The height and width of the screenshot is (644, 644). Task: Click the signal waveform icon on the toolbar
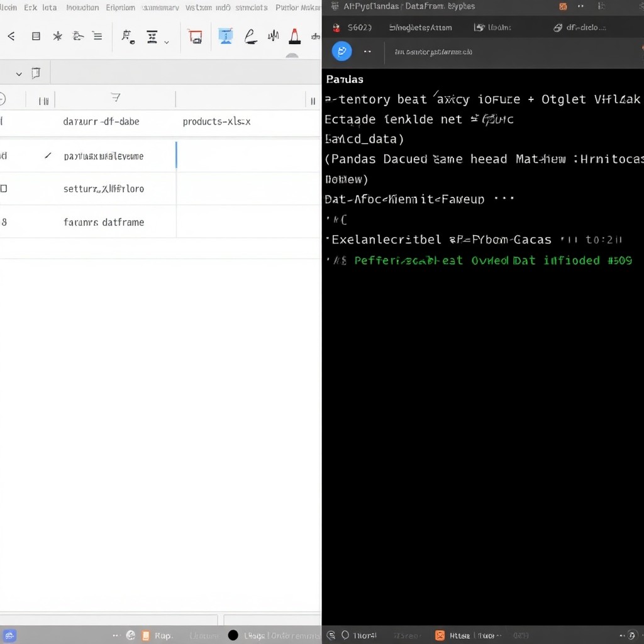[272, 36]
